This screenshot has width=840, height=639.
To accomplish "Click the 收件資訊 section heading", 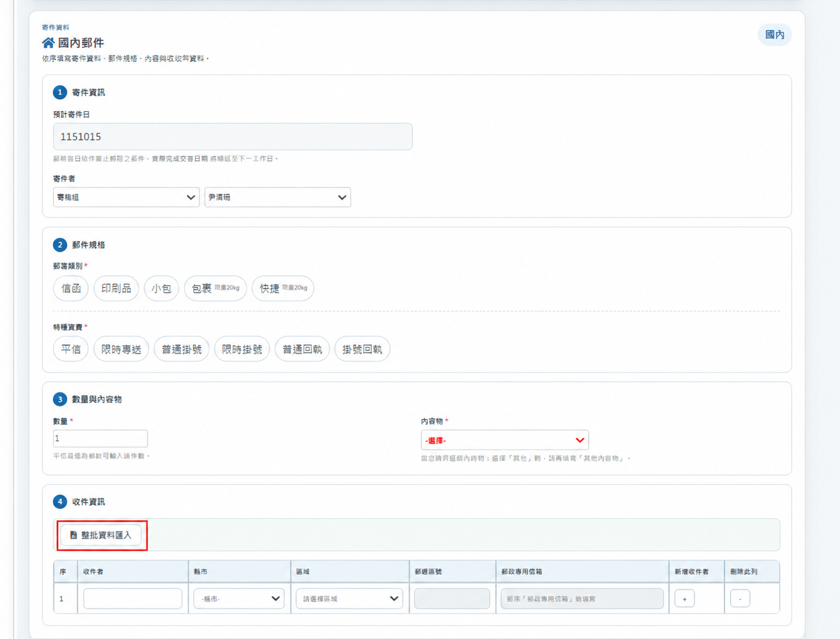I will 88,502.
